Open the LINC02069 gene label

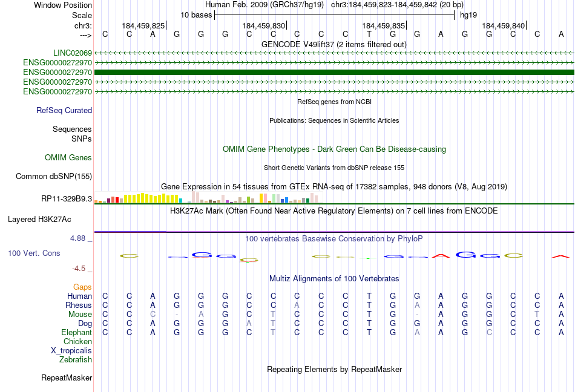coord(73,53)
